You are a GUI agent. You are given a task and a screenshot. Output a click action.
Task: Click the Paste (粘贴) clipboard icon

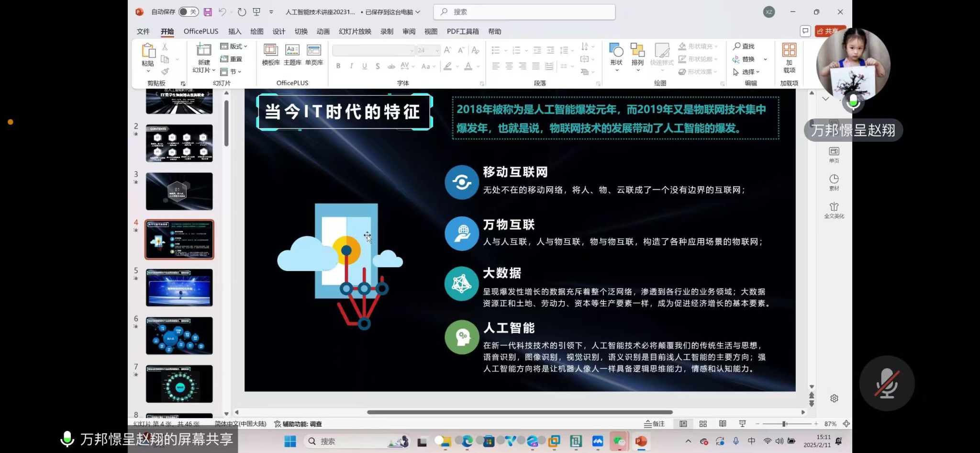[148, 51]
